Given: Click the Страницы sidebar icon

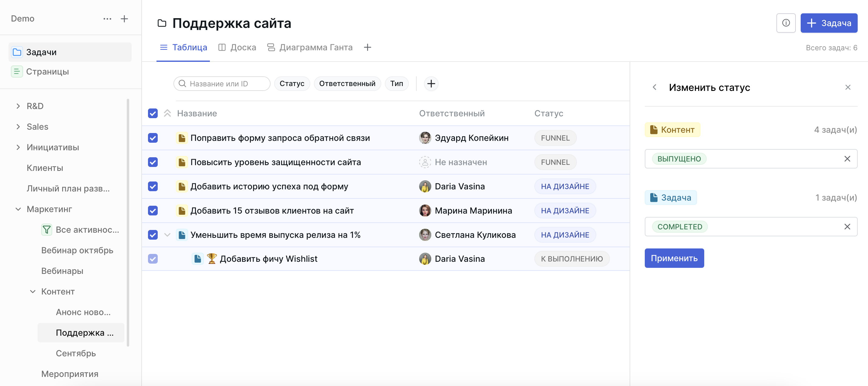Looking at the screenshot, I should click(16, 71).
